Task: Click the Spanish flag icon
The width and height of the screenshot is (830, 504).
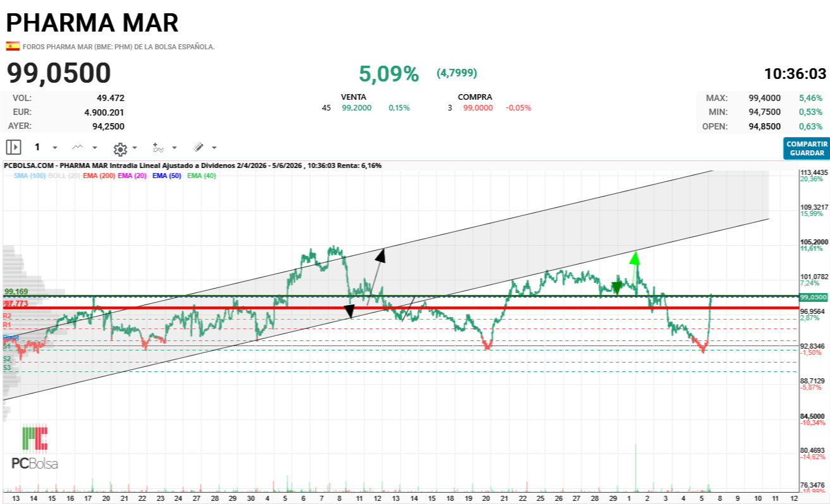Action: point(12,46)
